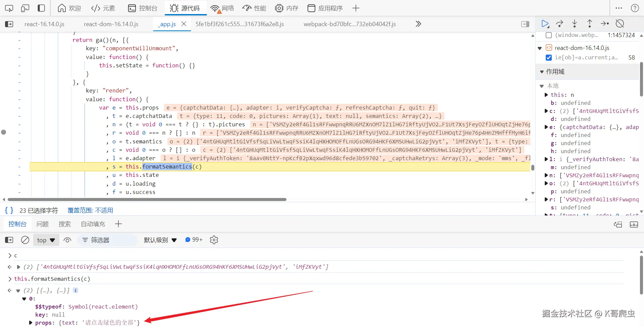
Task: Enable the (window.webp… breakpoint checkbox
Action: [549, 35]
